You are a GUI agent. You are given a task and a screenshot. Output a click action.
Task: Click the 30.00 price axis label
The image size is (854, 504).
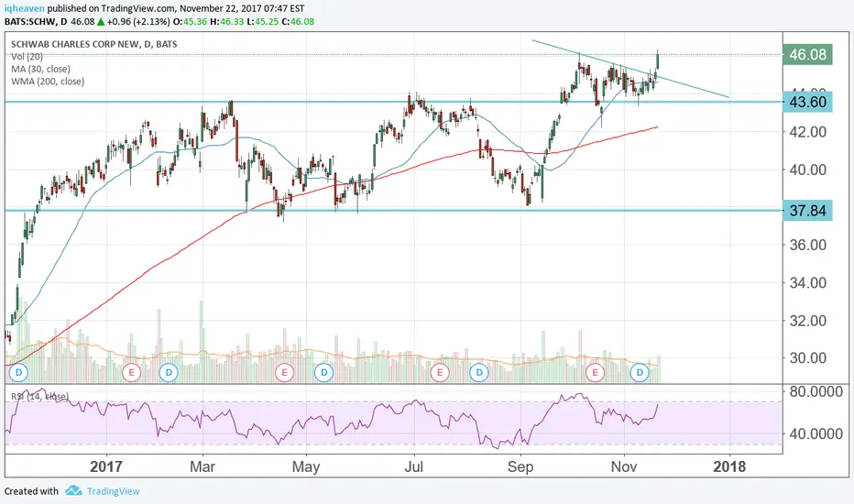[x=808, y=358]
